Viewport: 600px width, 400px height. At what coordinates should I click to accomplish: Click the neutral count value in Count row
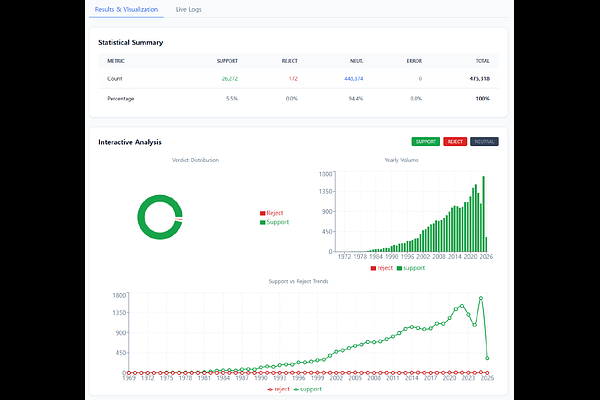click(x=353, y=78)
